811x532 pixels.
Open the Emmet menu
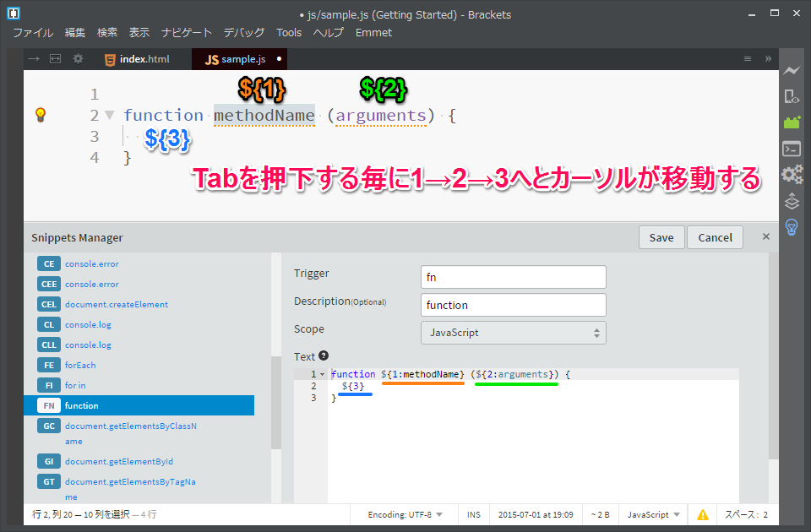point(373,33)
